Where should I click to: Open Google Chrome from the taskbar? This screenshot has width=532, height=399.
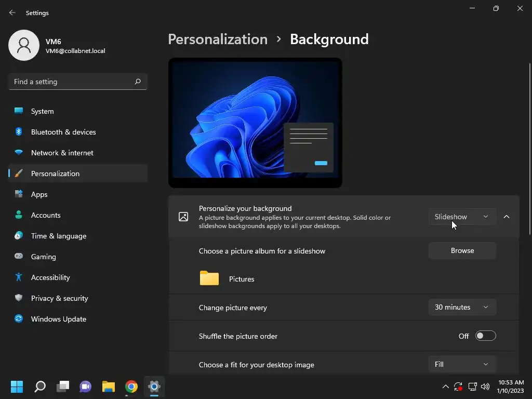click(131, 387)
